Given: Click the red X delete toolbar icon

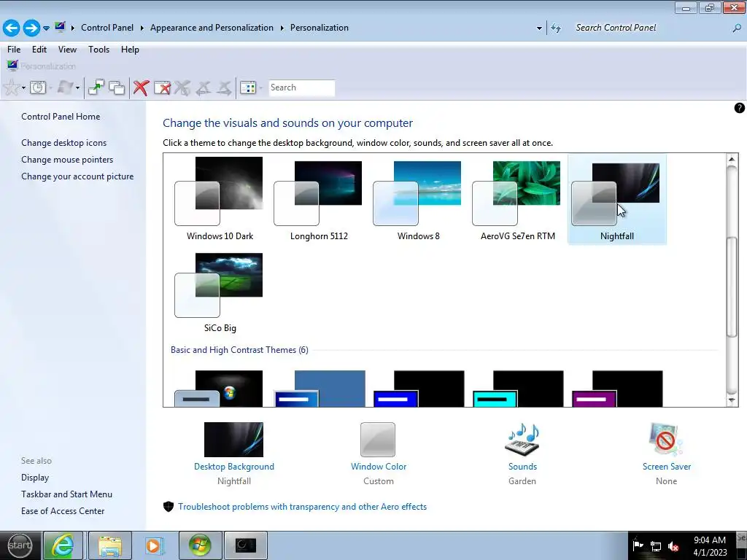Looking at the screenshot, I should 141,87.
